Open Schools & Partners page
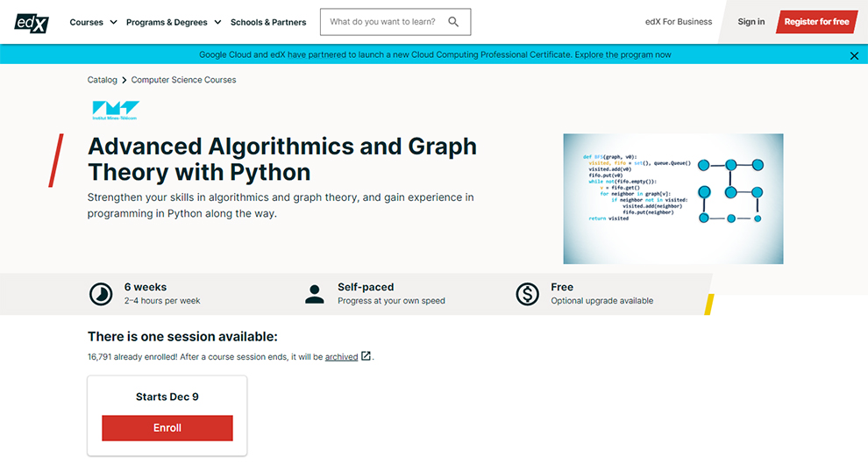Image resolution: width=868 pixels, height=465 pixels. pyautogui.click(x=268, y=22)
